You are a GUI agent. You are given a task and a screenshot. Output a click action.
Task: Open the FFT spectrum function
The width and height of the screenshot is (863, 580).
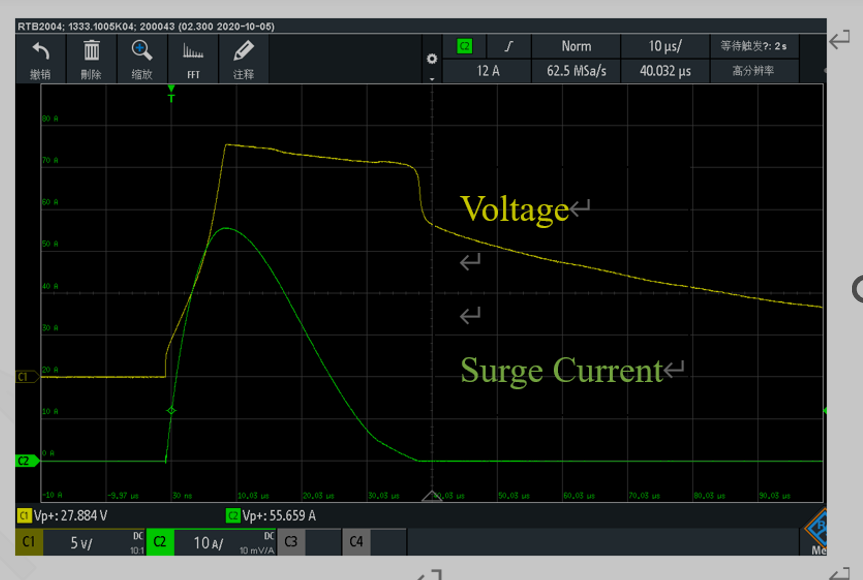click(193, 59)
